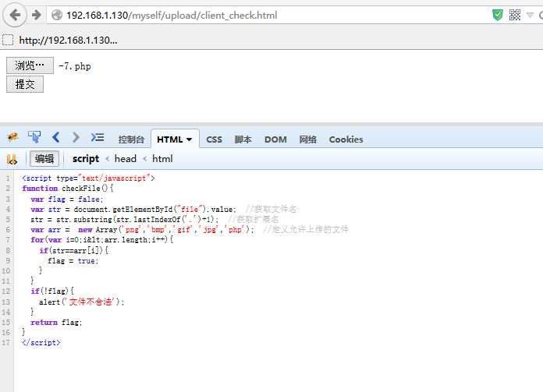Click the 编辑 edit button
Viewport: 543px width, 392px height.
pyautogui.click(x=44, y=159)
